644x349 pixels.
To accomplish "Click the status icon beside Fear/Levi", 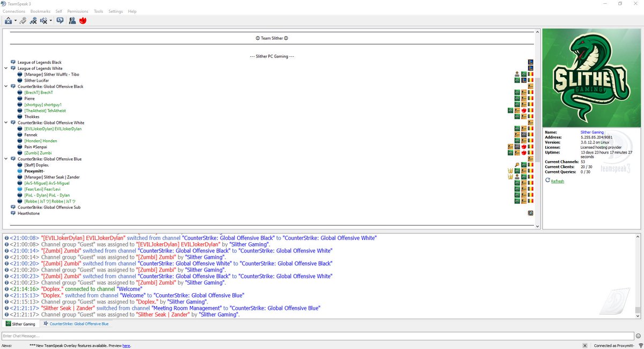I will point(20,189).
